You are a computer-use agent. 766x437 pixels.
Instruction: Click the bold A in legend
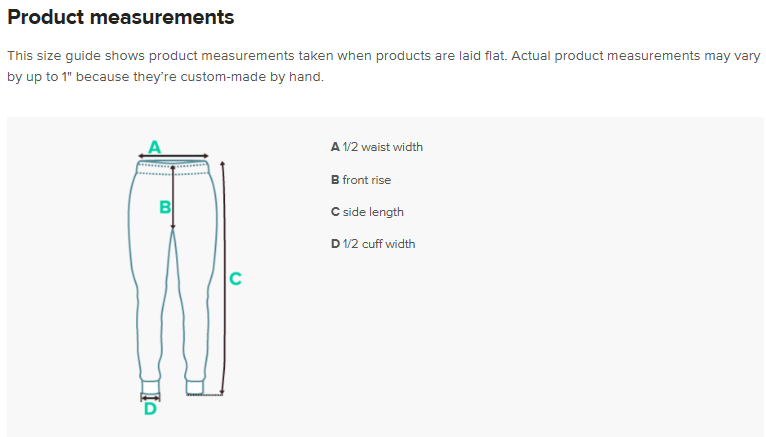[x=335, y=147]
